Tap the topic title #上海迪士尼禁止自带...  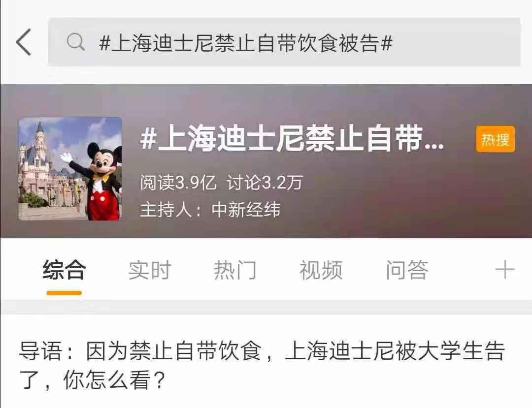(x=292, y=139)
